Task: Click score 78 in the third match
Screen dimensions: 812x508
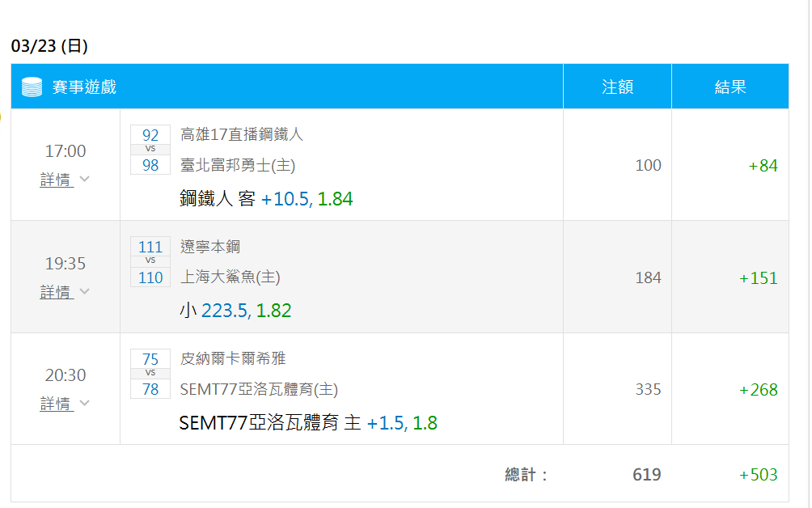Action: (150, 389)
